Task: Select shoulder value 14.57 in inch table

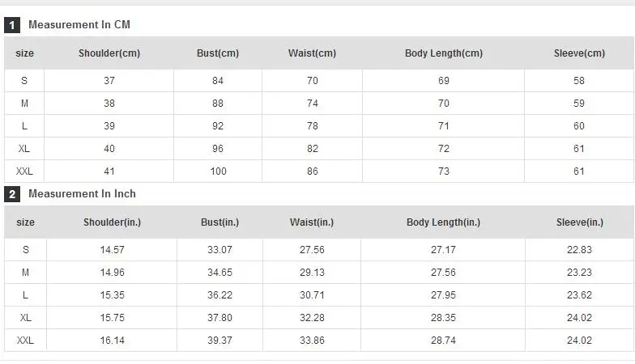Action: tap(112, 249)
